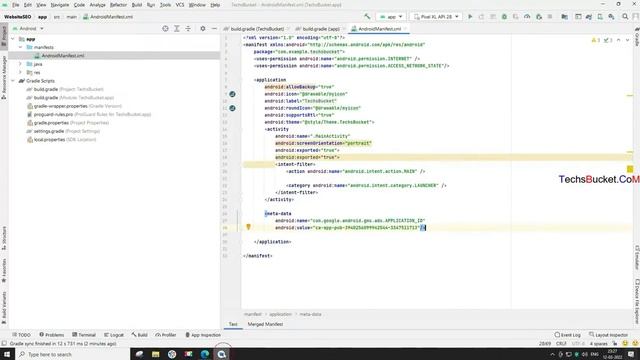Click the application breadcrumb in editor
This screenshot has width=640, height=360.
coord(280,314)
